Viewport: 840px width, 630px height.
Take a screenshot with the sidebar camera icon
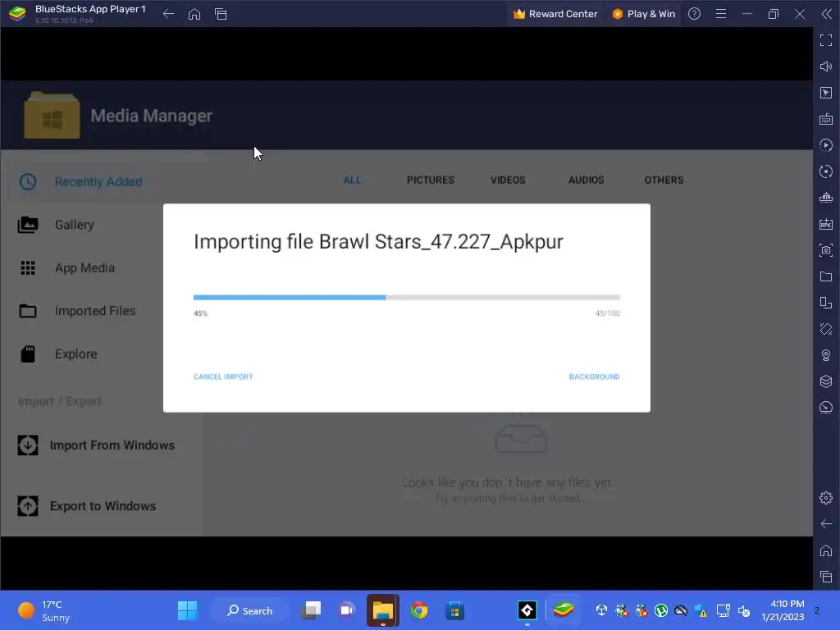click(826, 250)
